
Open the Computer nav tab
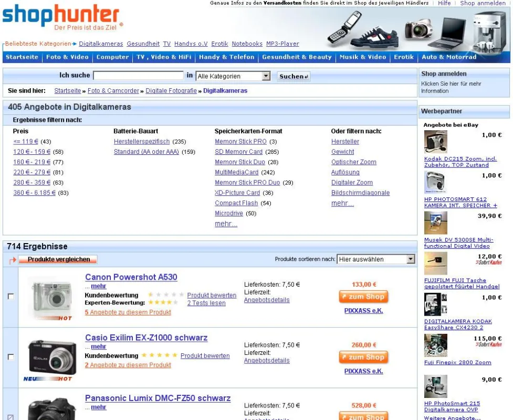tap(112, 57)
